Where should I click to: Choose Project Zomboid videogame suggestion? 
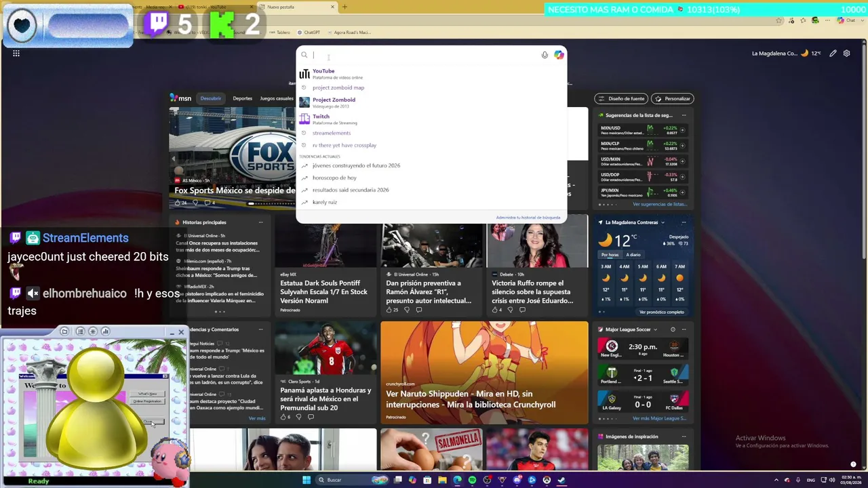click(x=431, y=102)
